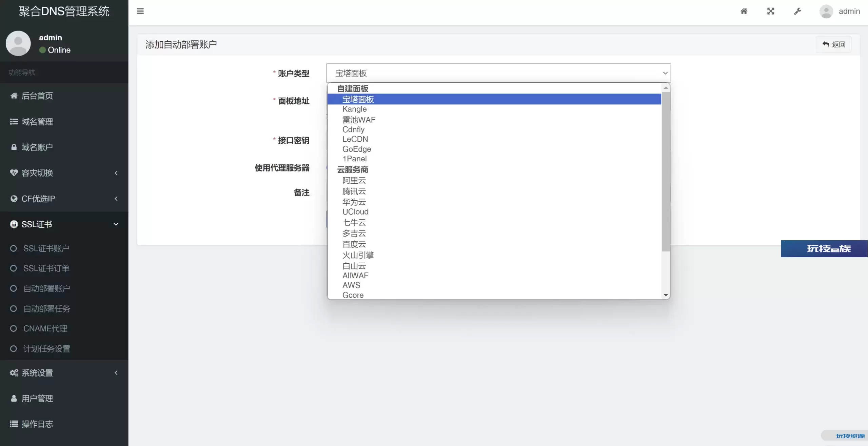Select 宝塔面板 option in dropdown list
The image size is (868, 446).
coord(494,99)
